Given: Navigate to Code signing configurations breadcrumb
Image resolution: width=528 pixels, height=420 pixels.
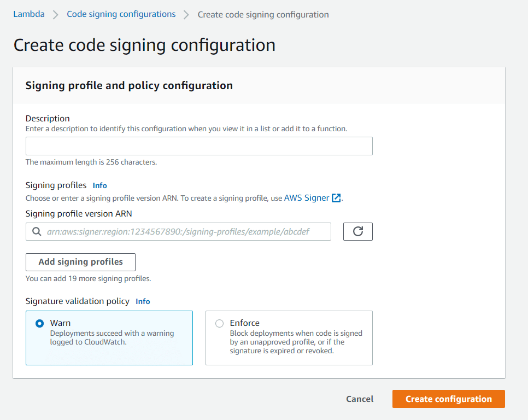Looking at the screenshot, I should click(121, 14).
